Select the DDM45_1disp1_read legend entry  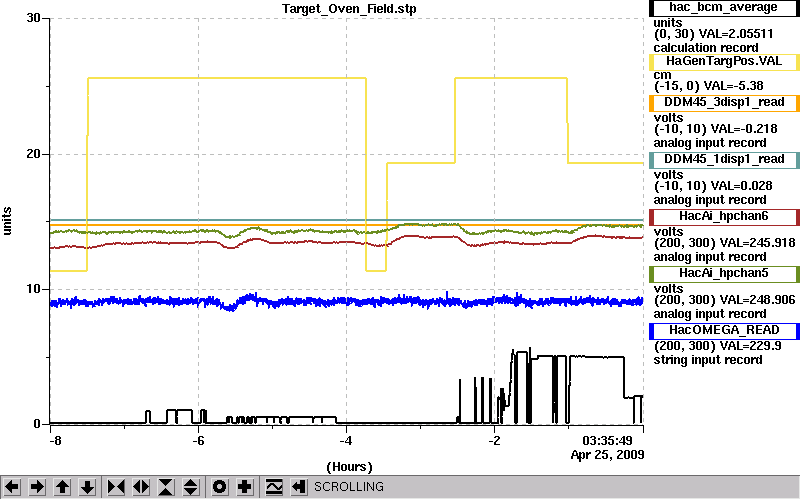(x=723, y=160)
